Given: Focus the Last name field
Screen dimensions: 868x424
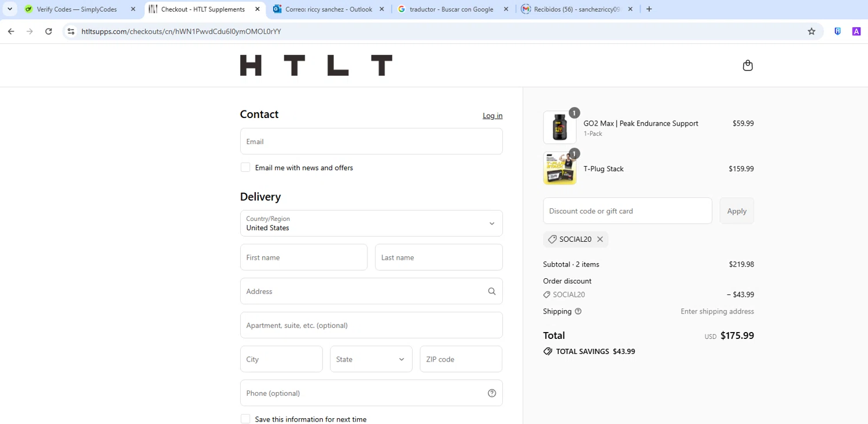Looking at the screenshot, I should (x=439, y=257).
